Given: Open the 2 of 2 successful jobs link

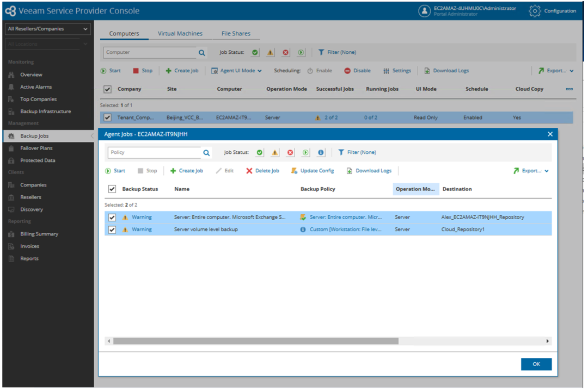Looking at the screenshot, I should (x=331, y=117).
